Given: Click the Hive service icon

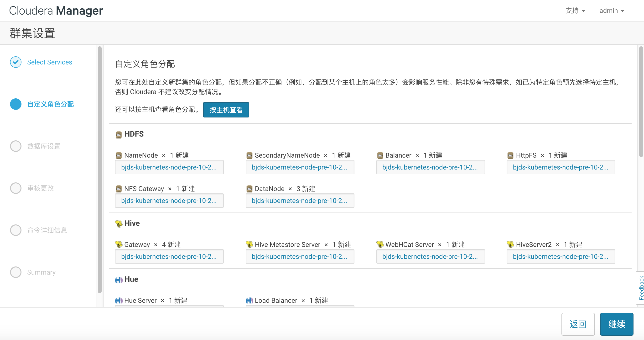Looking at the screenshot, I should point(119,223).
